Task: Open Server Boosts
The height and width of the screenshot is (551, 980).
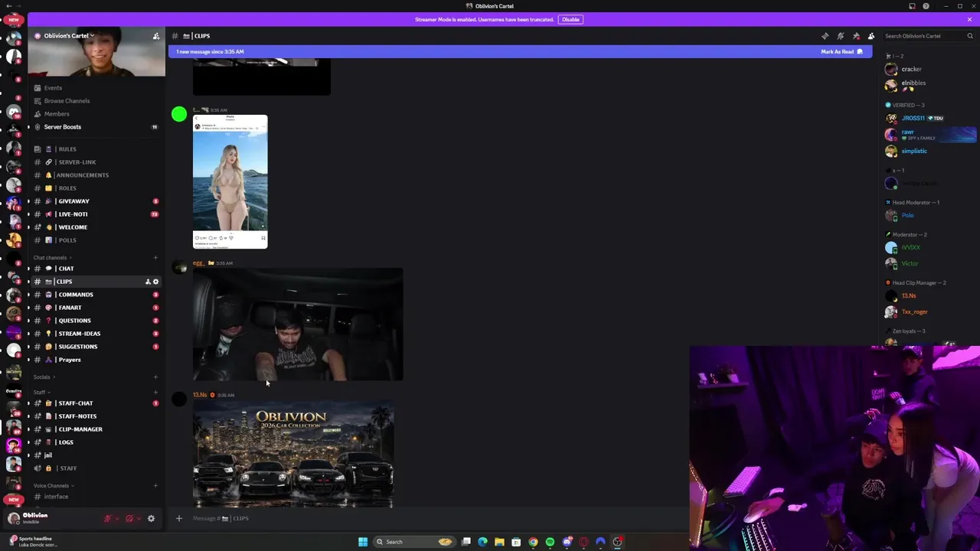Action: 96,127
